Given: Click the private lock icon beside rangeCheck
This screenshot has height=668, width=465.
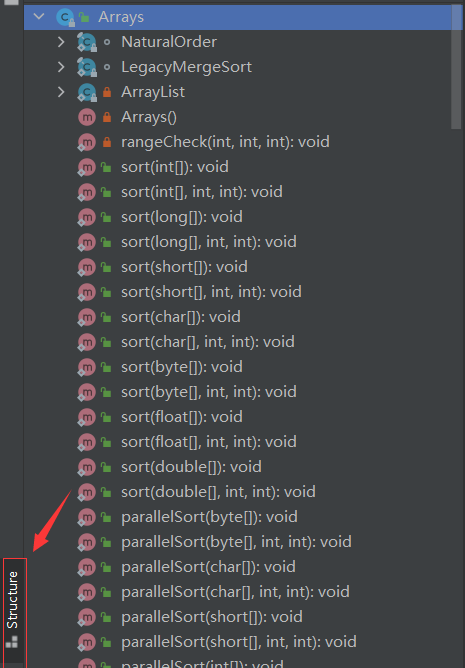Looking at the screenshot, I should (107, 142).
